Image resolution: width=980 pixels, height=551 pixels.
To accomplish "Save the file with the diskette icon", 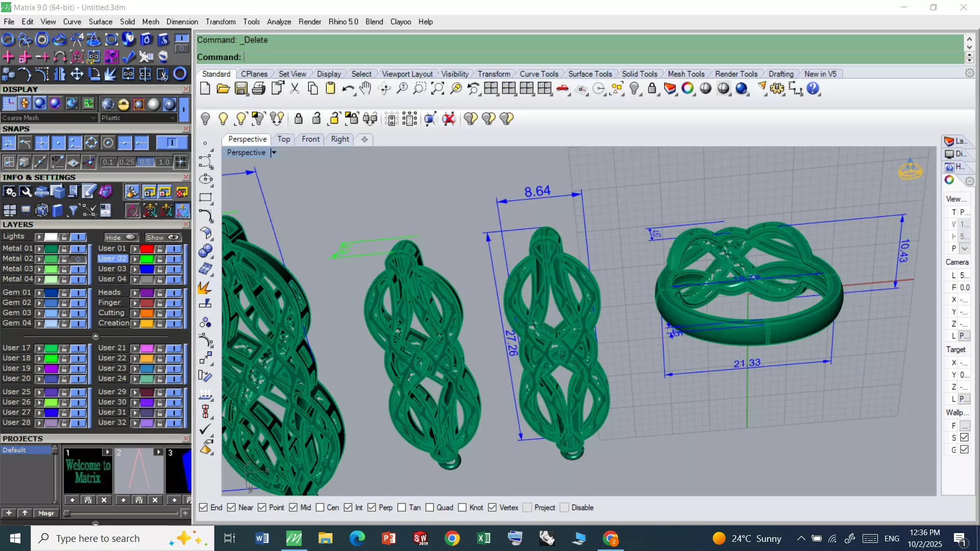I will pos(241,89).
